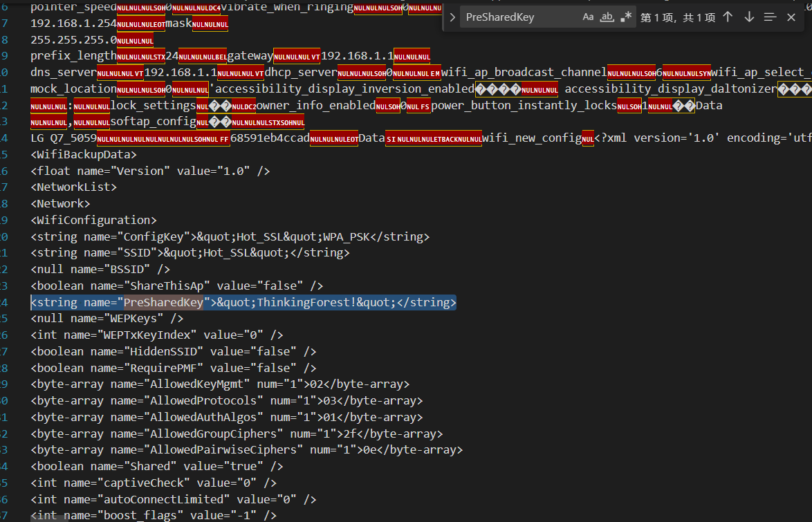Click the null WEPKeys line
This screenshot has width=812, height=522.
point(107,319)
